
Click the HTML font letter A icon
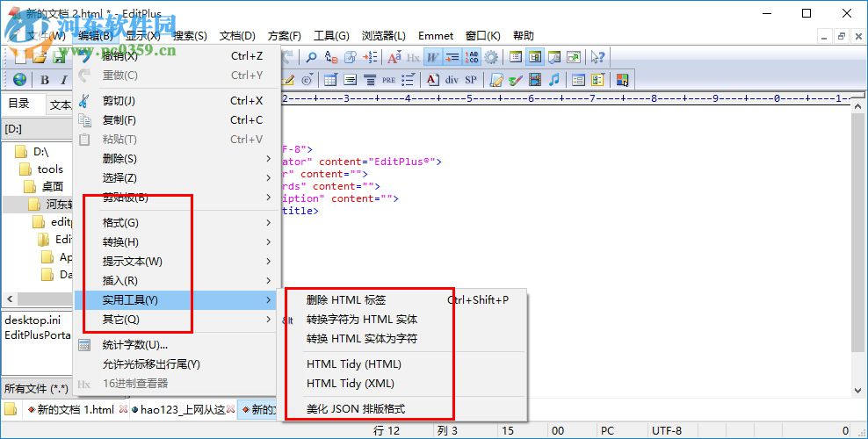433,80
